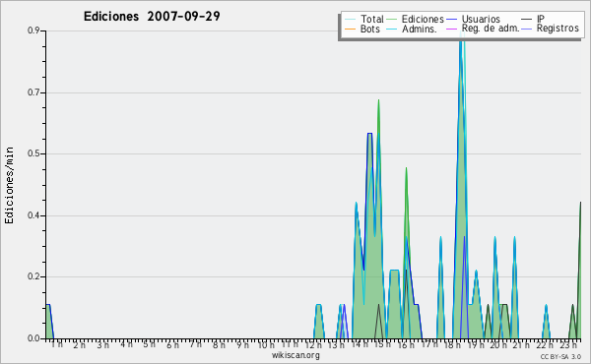Click the 0.9 y-axis value
Viewport: 591px width, 364px height.
(33, 30)
